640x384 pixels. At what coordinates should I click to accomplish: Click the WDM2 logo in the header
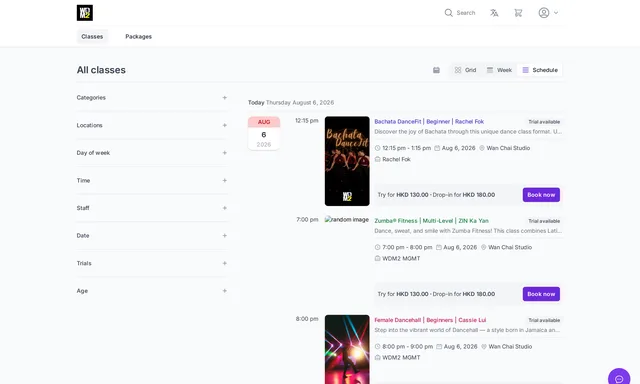point(84,13)
